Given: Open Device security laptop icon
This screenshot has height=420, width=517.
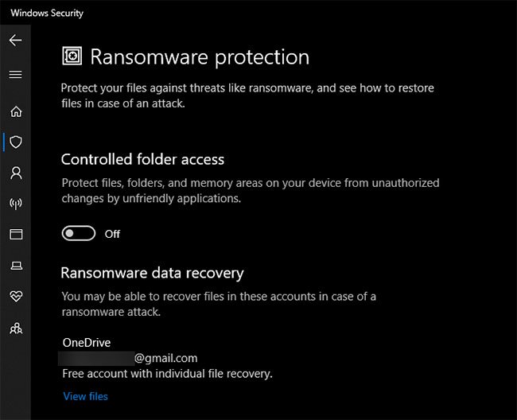Looking at the screenshot, I should tap(16, 266).
